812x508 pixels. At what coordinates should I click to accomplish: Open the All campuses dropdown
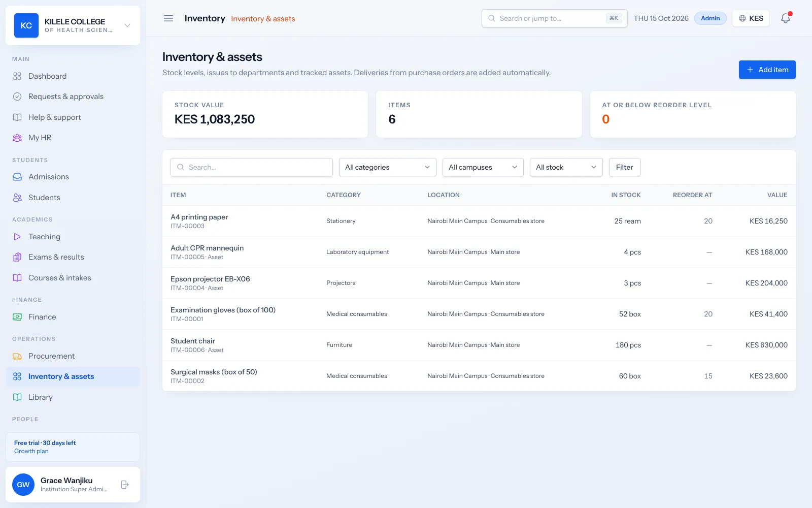(483, 167)
